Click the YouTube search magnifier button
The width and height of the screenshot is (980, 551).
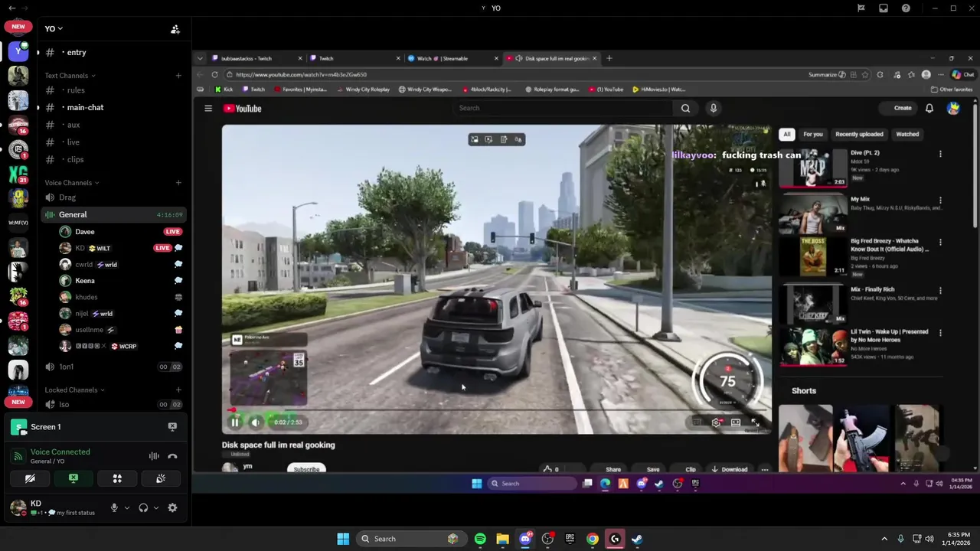[x=685, y=109]
